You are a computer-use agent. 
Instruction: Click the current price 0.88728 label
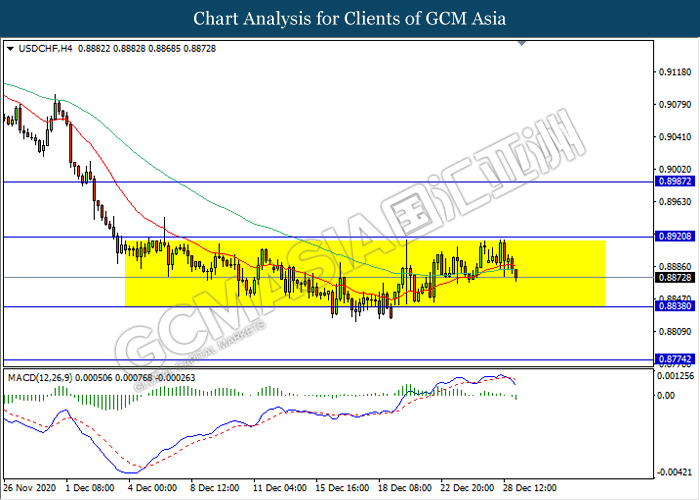(675, 278)
